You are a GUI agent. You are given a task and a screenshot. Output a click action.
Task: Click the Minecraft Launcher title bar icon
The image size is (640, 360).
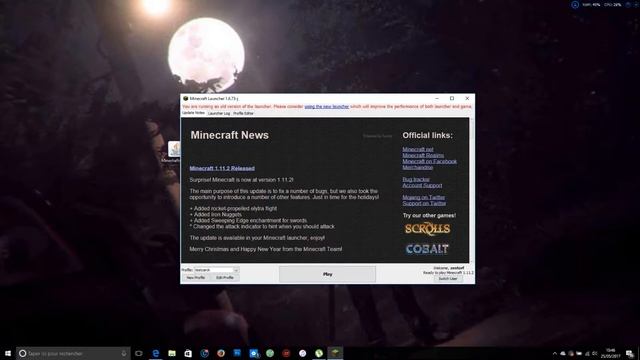(185, 98)
